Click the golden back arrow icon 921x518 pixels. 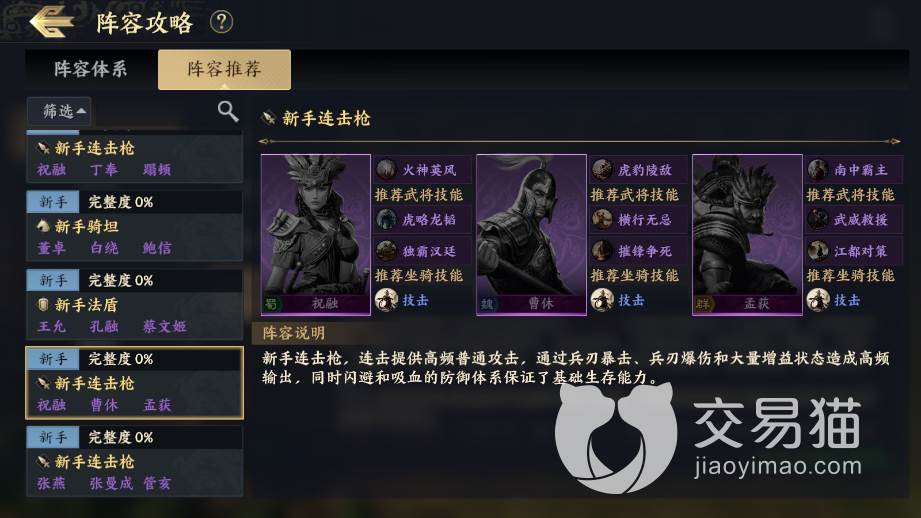click(x=52, y=22)
